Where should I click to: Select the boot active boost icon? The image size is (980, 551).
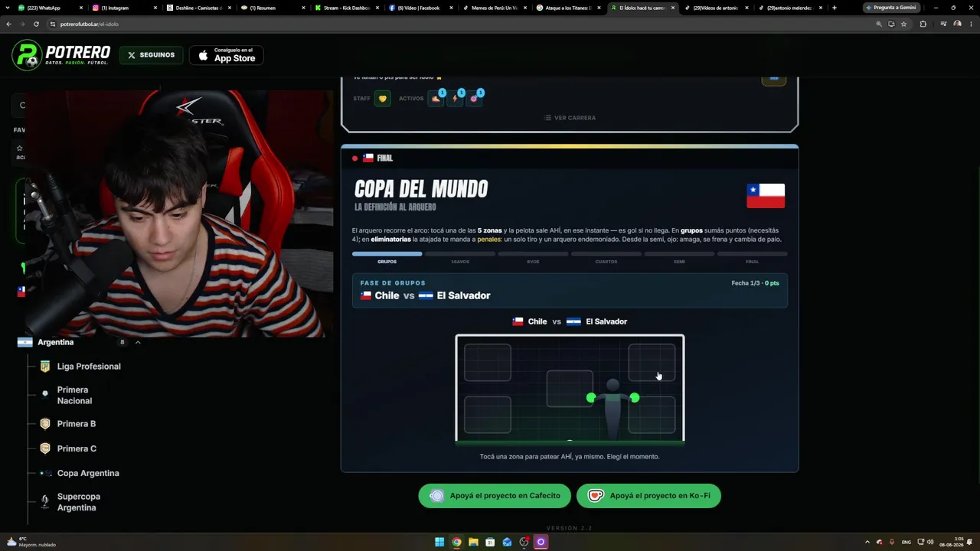(x=436, y=99)
